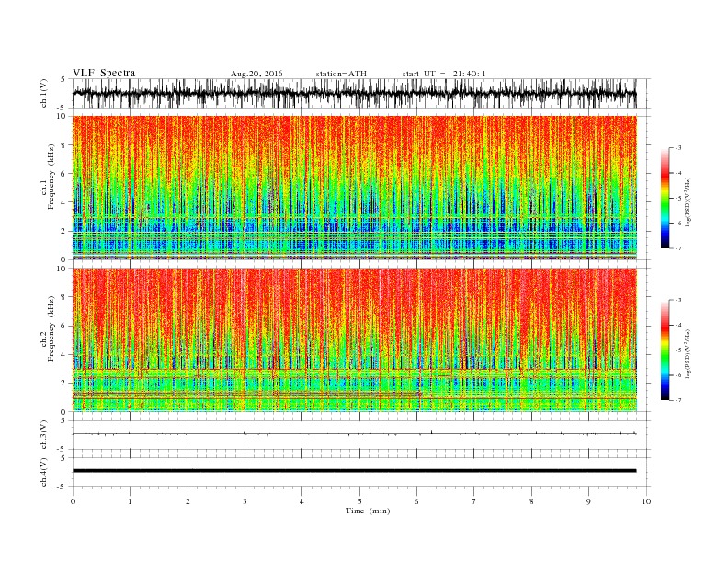Click inside the ch.2 spectrogram panel

coord(354,339)
